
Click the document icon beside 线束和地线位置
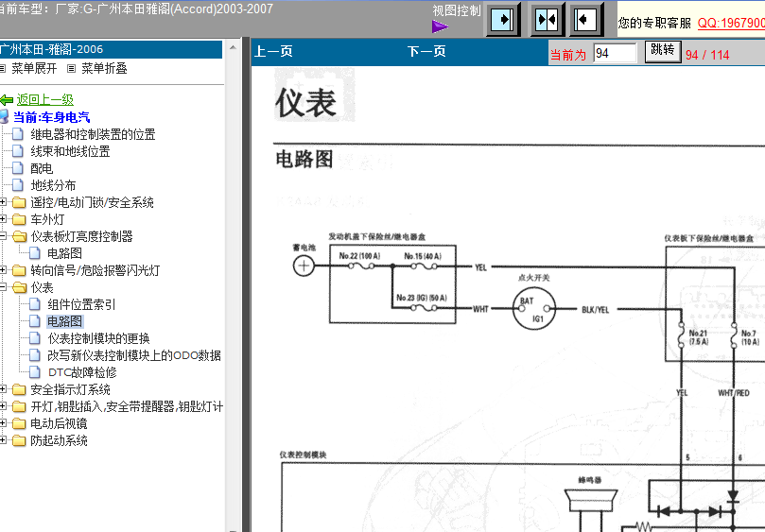18,151
